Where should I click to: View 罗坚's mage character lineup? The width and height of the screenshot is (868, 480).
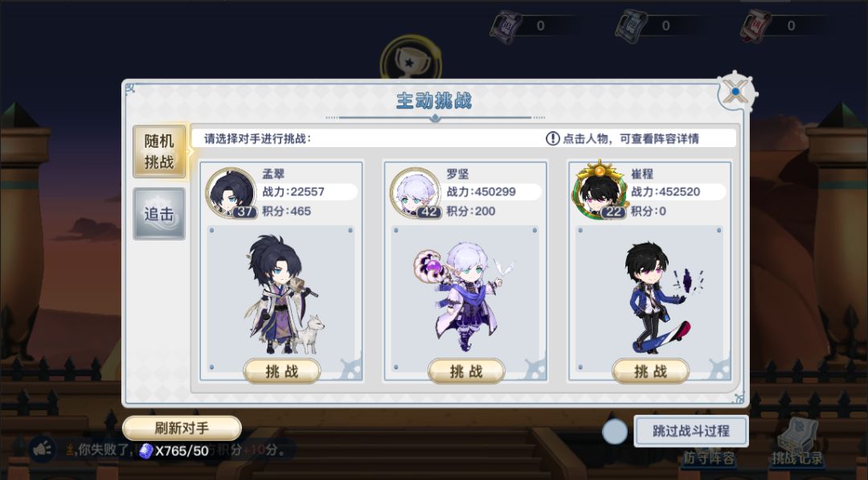pyautogui.click(x=464, y=297)
